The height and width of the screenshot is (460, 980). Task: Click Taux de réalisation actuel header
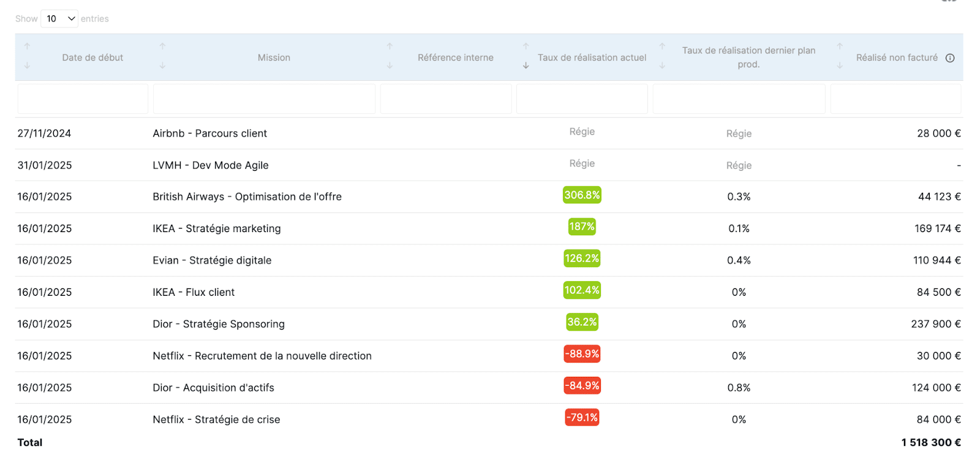click(x=592, y=58)
